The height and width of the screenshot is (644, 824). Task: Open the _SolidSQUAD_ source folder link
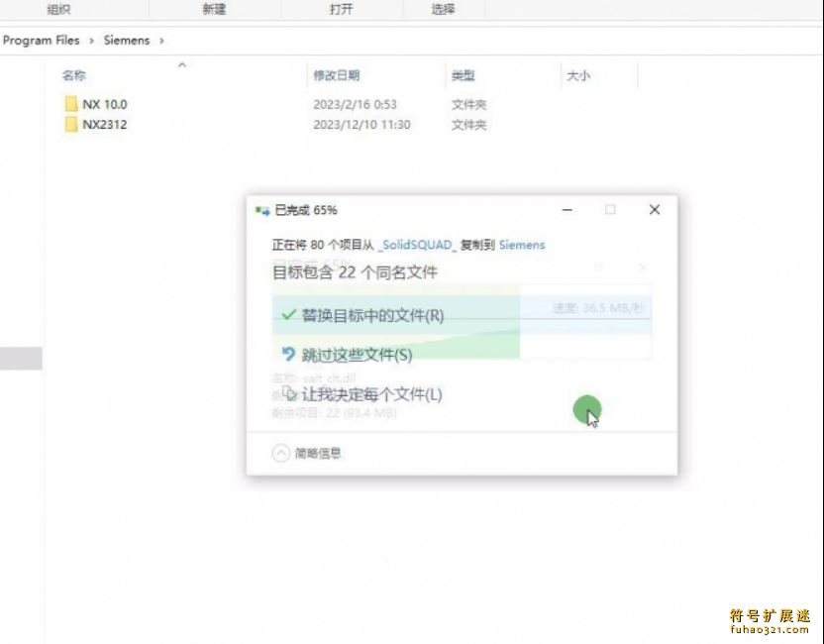point(417,245)
